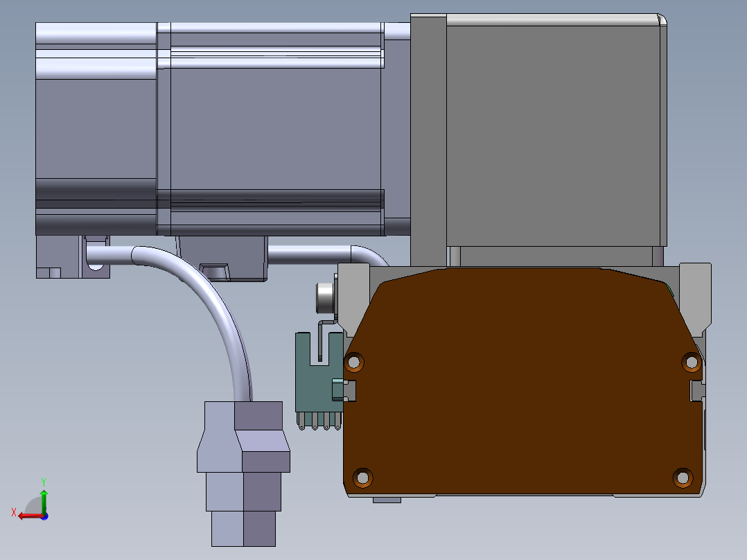Image resolution: width=747 pixels, height=560 pixels.
Task: Select the servo motor main body
Action: point(275,129)
